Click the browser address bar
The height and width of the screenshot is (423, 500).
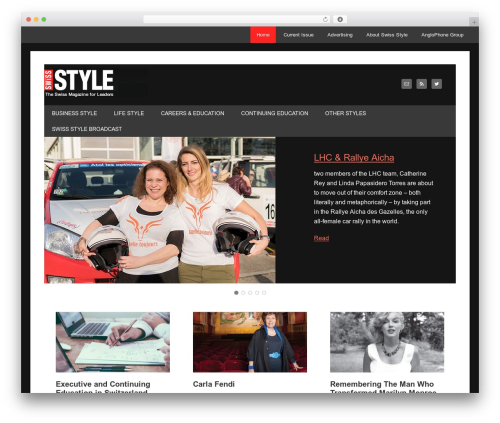click(237, 19)
